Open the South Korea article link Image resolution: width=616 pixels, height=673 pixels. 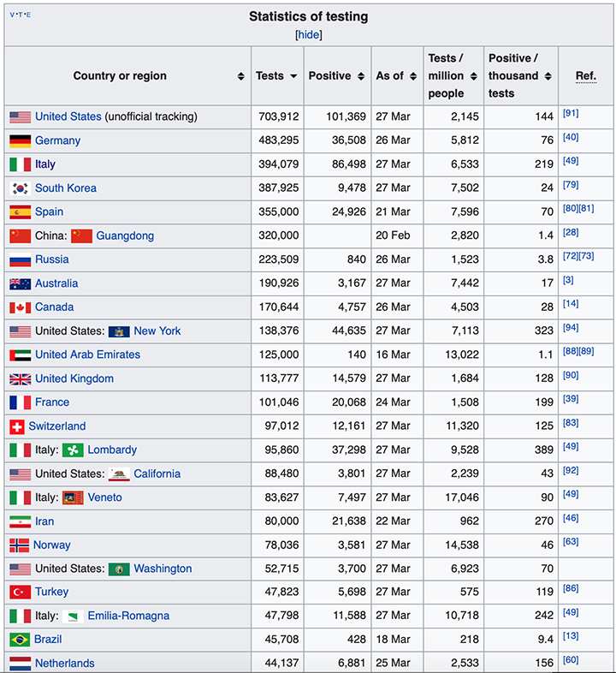pos(66,188)
